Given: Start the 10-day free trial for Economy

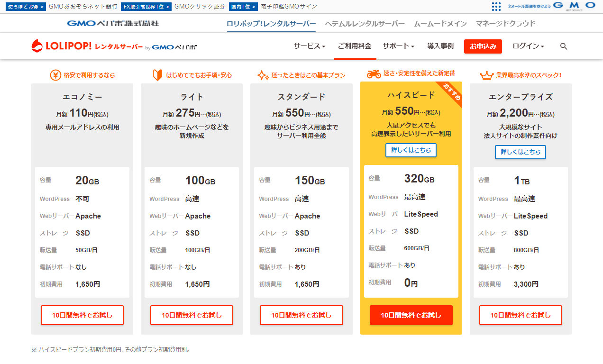Looking at the screenshot, I should (82, 315).
